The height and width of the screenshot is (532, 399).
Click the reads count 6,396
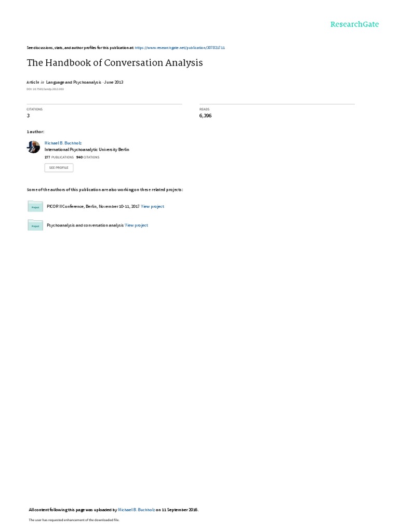(205, 116)
